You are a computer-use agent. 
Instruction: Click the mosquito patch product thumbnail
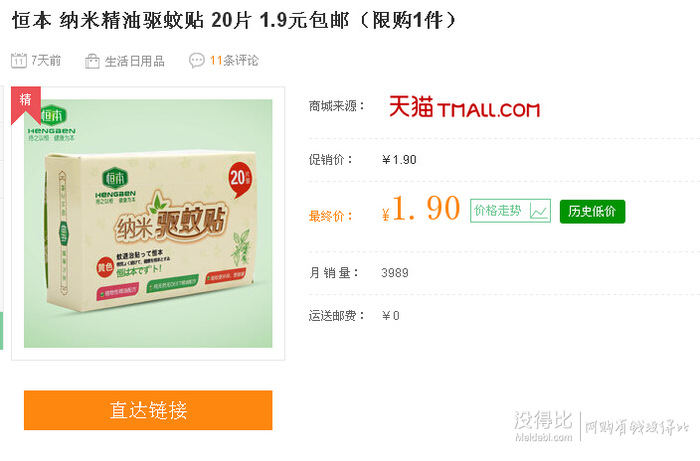(x=148, y=223)
